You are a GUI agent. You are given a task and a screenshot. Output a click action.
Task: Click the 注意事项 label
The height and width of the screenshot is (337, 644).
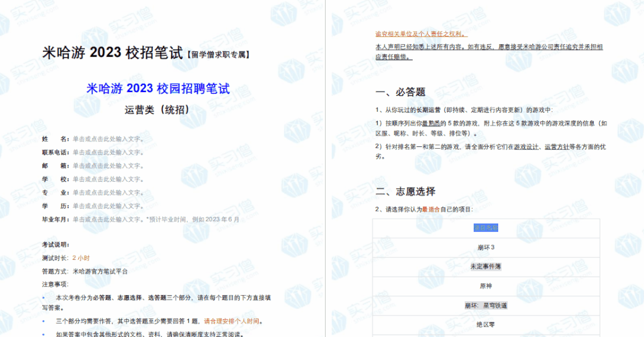pos(56,284)
